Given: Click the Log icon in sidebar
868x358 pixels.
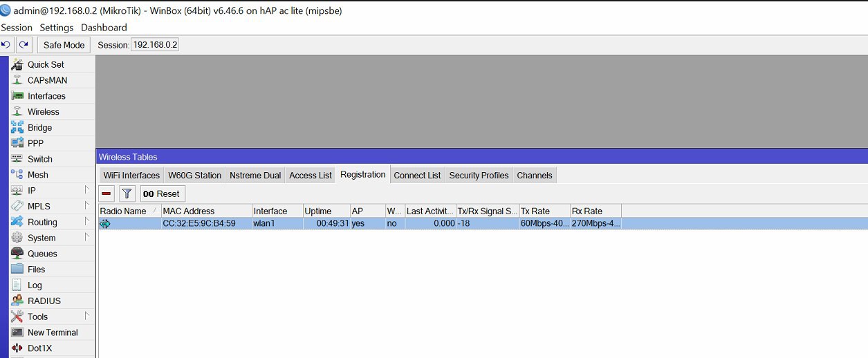Looking at the screenshot, I should click(x=17, y=285).
